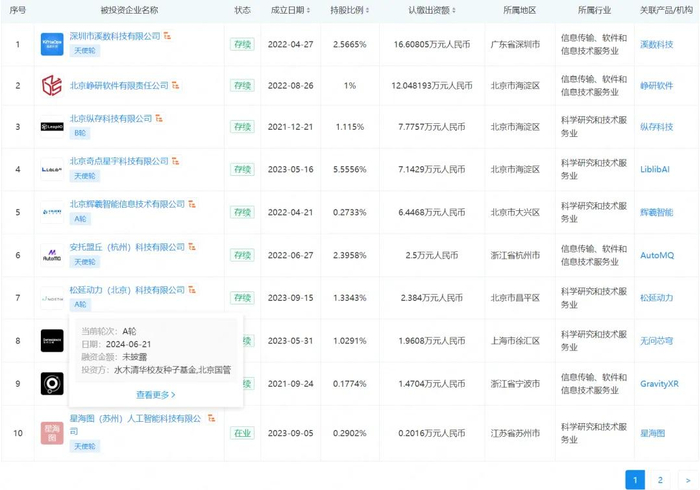Open related product 溪数科技
The image size is (700, 490).
(656, 44)
